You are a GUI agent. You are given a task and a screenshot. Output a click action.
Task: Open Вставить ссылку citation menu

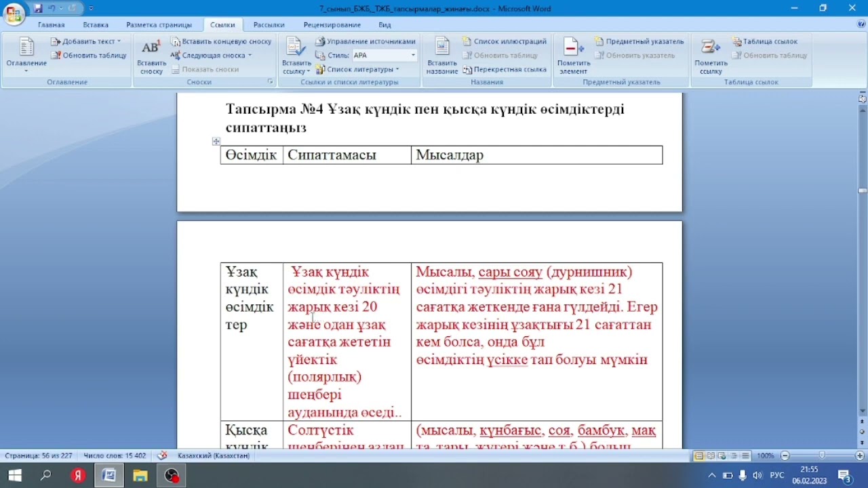coord(296,56)
